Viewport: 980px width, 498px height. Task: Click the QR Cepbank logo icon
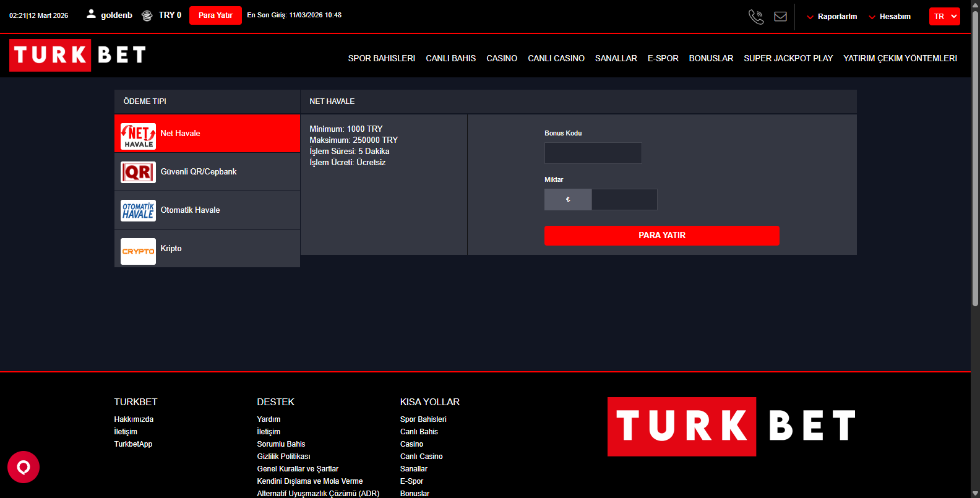(138, 172)
